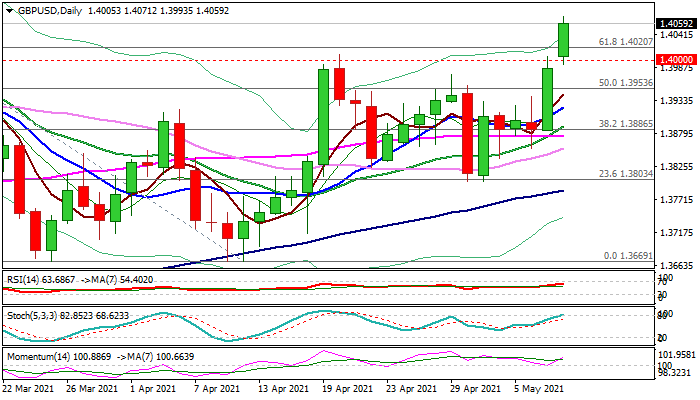The image size is (700, 400).
Task: Click the 5 May 2021 date label
Action: pos(536,389)
